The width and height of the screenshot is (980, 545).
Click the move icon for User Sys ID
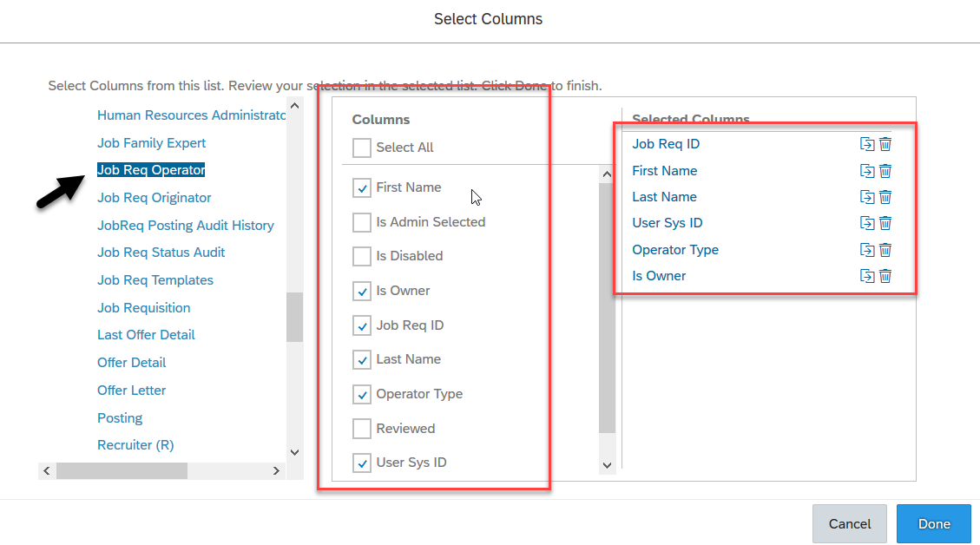tap(867, 223)
